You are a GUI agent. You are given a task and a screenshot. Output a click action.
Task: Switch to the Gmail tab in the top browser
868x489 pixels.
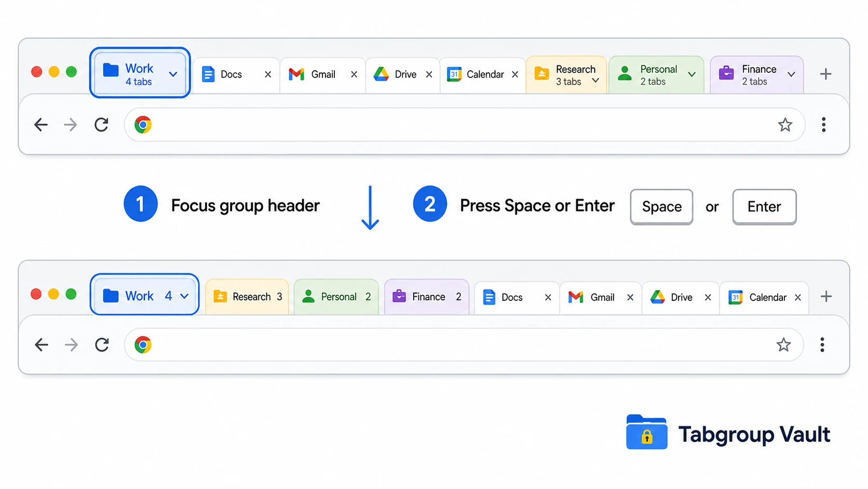click(322, 75)
